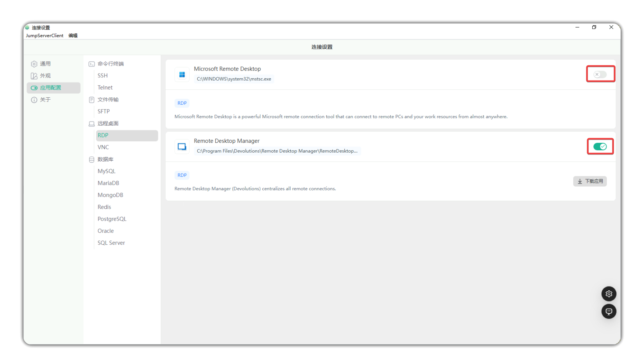Click the mstsc.exe path field
This screenshot has width=644, height=360.
(x=234, y=79)
